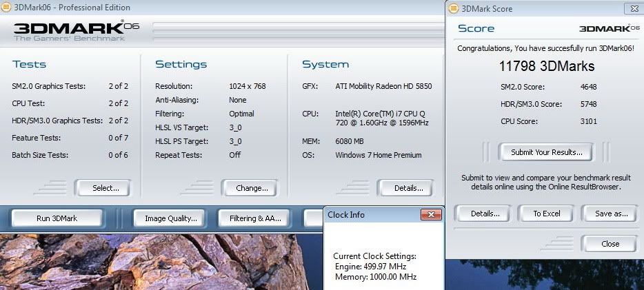
Task: Start the benchmark with Run 3DMark
Action: (57, 218)
